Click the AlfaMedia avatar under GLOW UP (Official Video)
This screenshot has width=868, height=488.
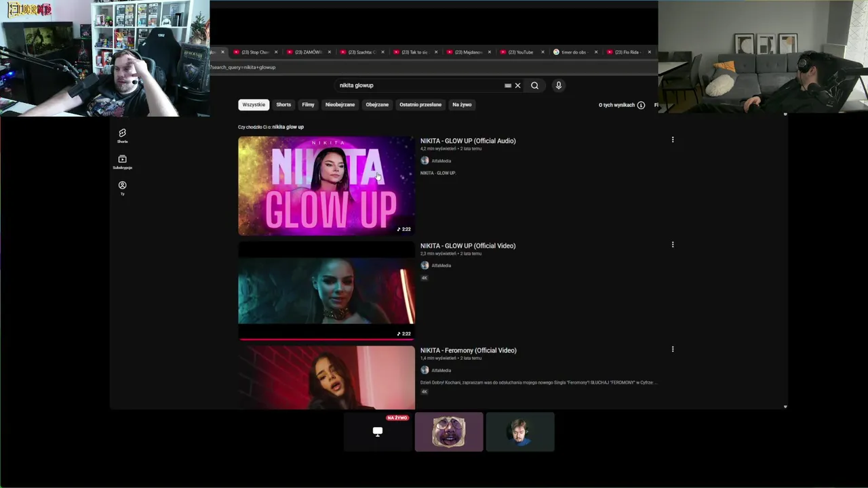pos(425,266)
